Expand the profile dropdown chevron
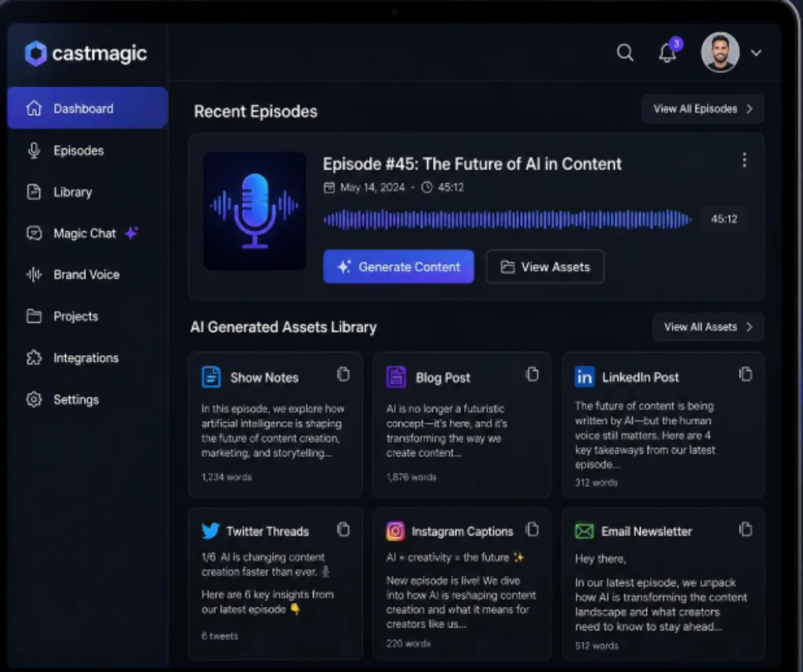The width and height of the screenshot is (803, 672). pyautogui.click(x=757, y=53)
